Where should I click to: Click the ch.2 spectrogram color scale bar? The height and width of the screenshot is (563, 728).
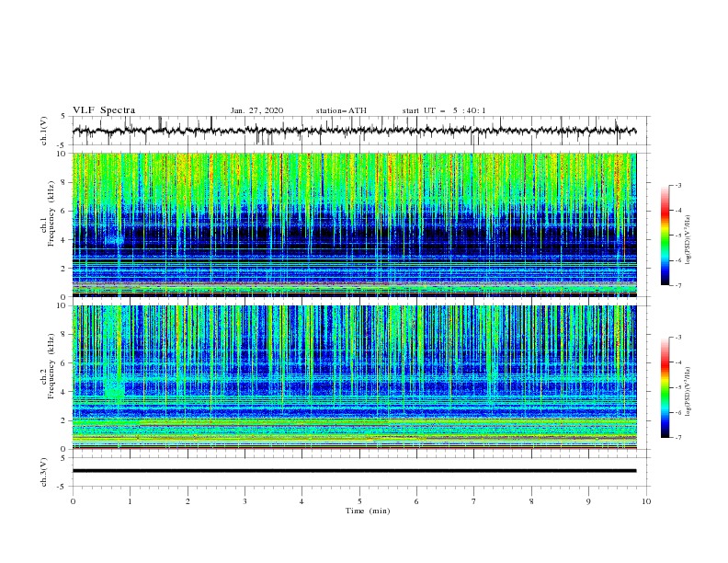[665, 387]
